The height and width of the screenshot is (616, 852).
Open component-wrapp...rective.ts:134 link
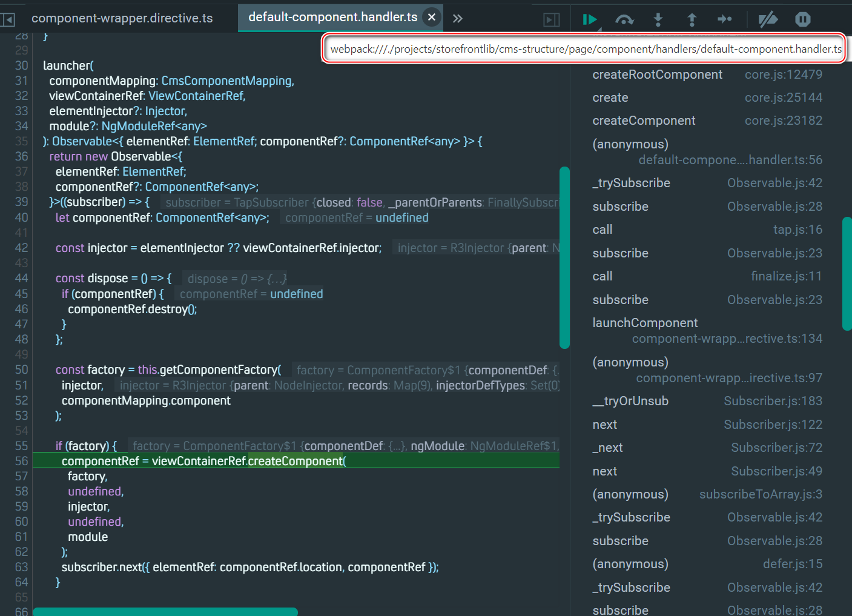coord(727,339)
